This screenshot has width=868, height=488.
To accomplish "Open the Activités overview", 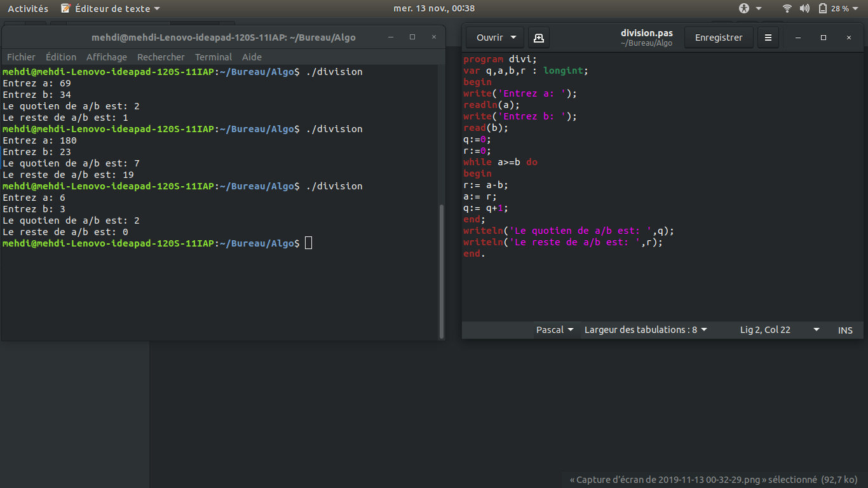I will click(28, 8).
